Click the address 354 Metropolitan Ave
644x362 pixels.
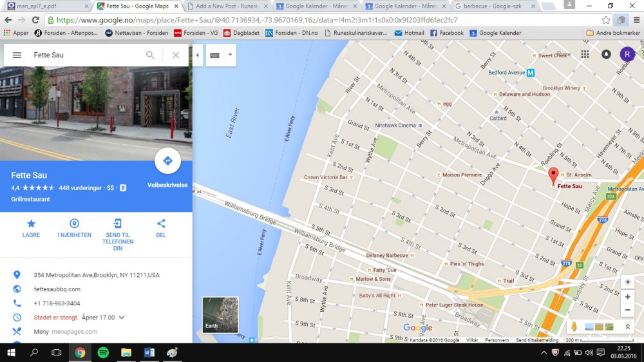[97, 275]
